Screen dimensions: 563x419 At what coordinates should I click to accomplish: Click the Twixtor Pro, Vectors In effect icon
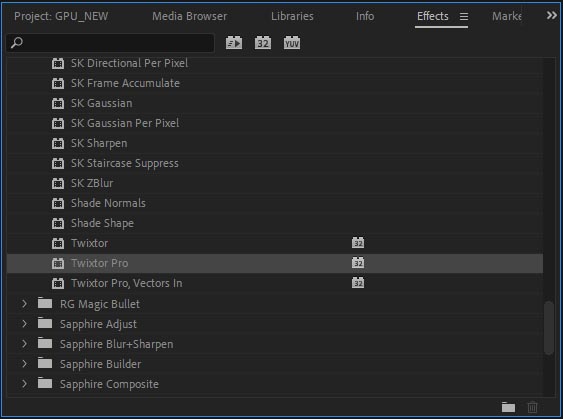click(58, 283)
